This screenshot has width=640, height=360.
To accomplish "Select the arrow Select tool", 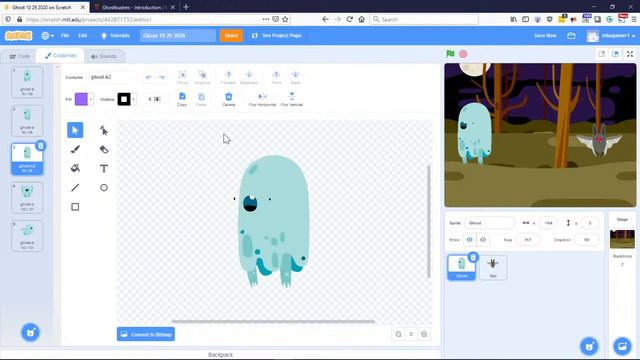I will [x=75, y=130].
